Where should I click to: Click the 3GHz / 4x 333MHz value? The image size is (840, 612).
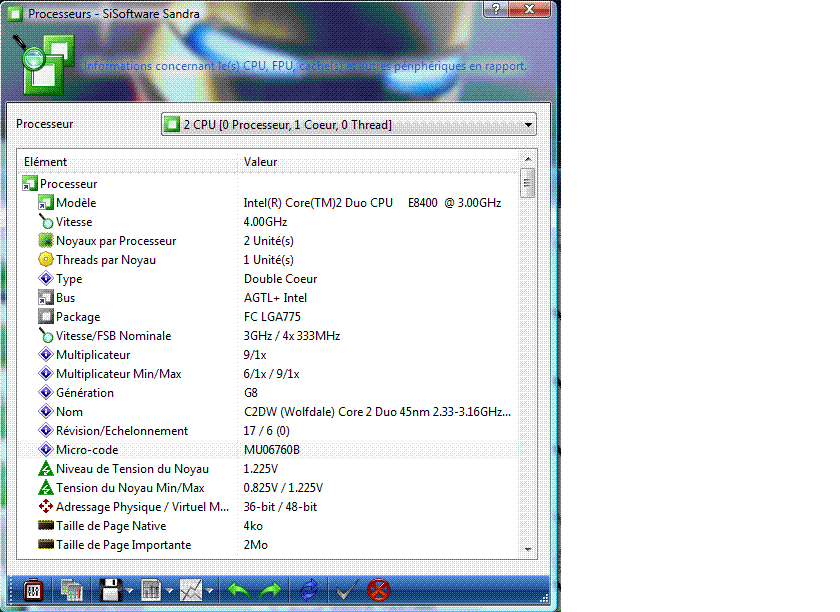[x=292, y=336]
